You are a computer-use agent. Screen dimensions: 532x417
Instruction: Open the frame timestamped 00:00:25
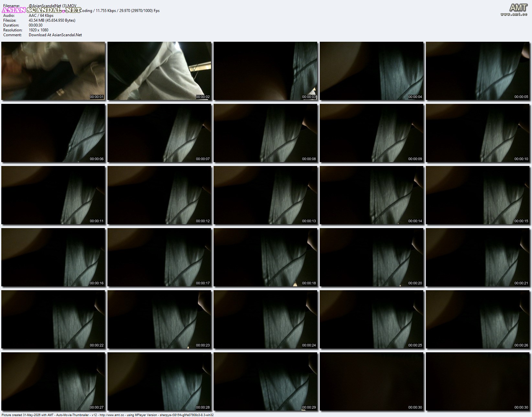pos(371,319)
